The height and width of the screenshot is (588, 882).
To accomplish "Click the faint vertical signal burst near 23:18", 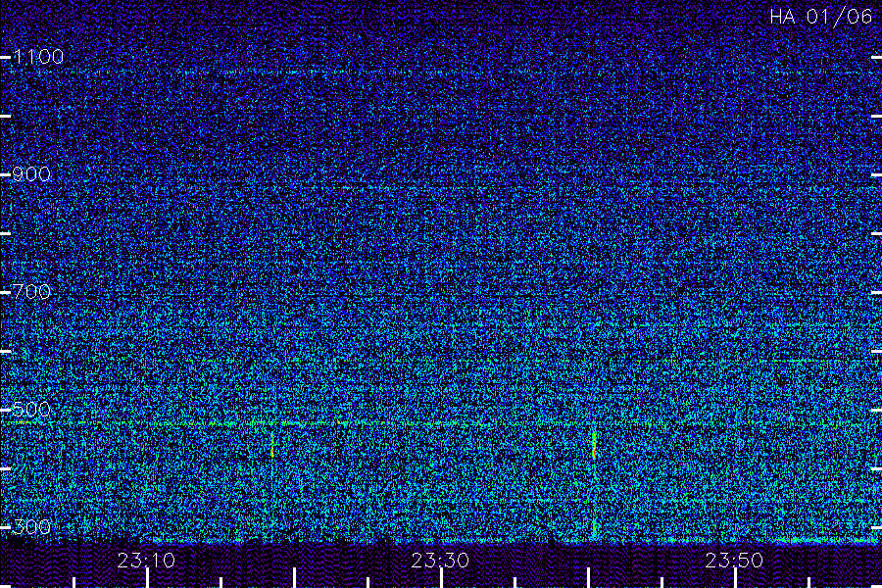I will (x=272, y=445).
